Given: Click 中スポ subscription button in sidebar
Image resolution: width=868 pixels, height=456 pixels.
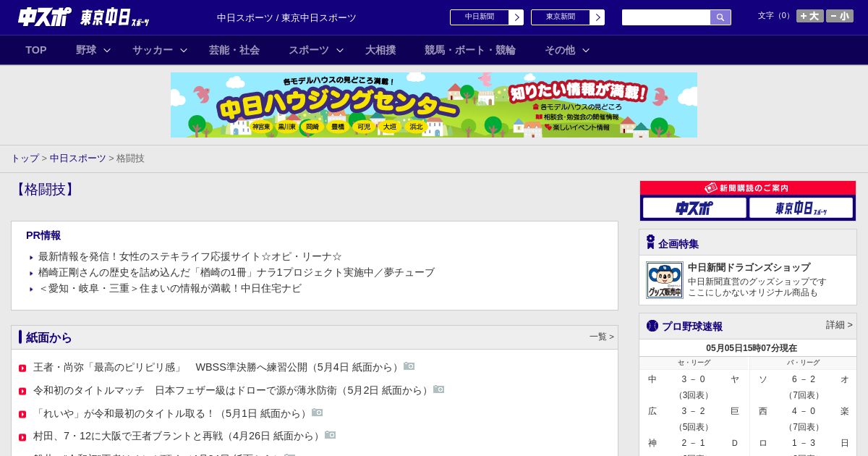Looking at the screenshot, I should pyautogui.click(x=694, y=208).
